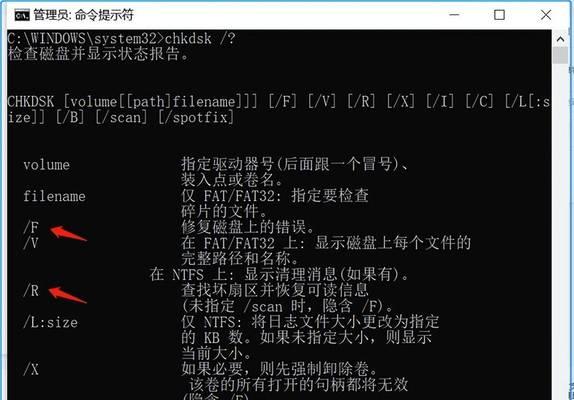Viewport: 574px width, 400px height.
Task: Click the word volume in parameter list
Action: [46, 165]
